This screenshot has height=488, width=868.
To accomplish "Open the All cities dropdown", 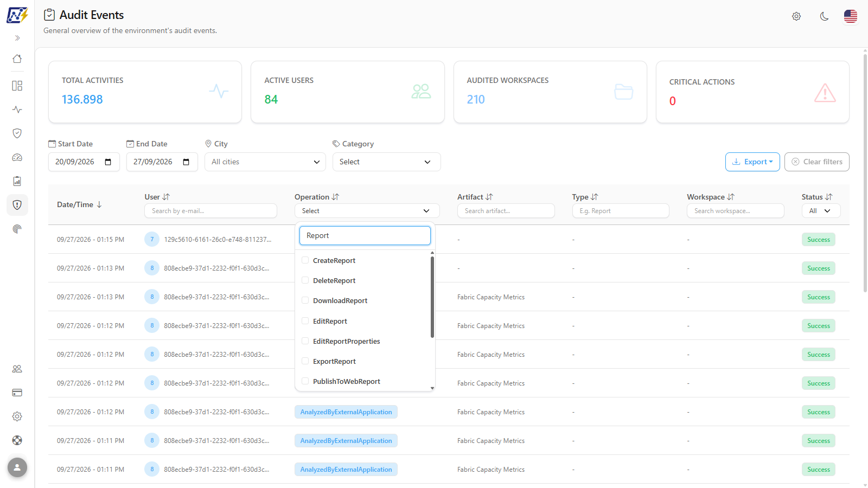I will (x=265, y=162).
